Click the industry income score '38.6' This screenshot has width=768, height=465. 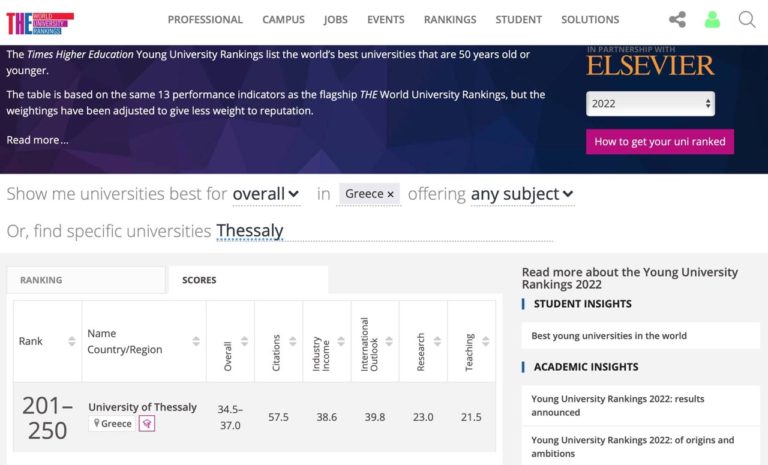coord(327,417)
